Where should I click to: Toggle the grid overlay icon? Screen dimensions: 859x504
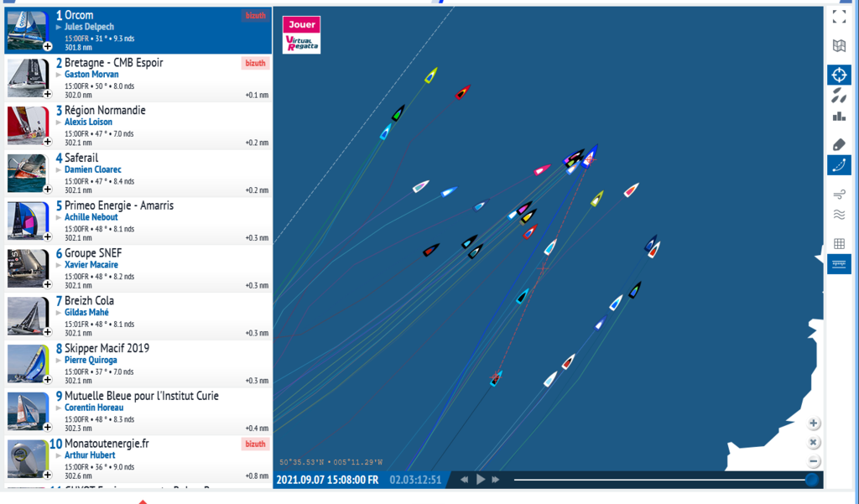coord(839,243)
